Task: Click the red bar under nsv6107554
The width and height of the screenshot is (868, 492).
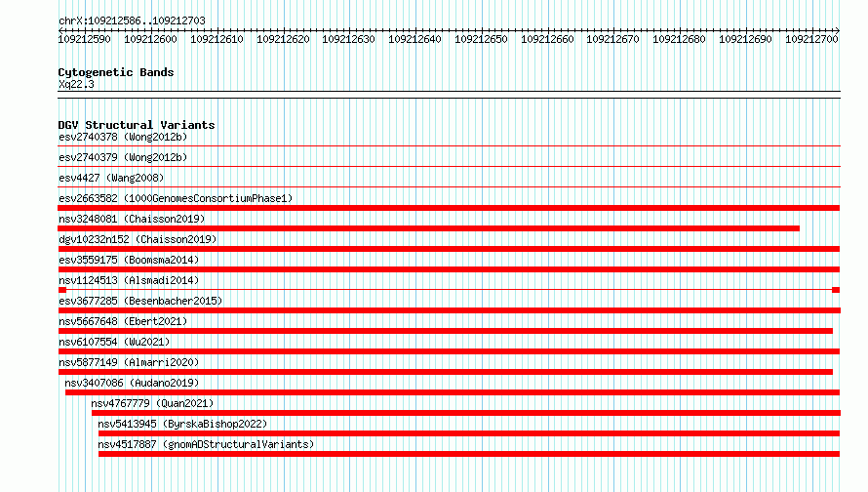Action: (x=449, y=351)
